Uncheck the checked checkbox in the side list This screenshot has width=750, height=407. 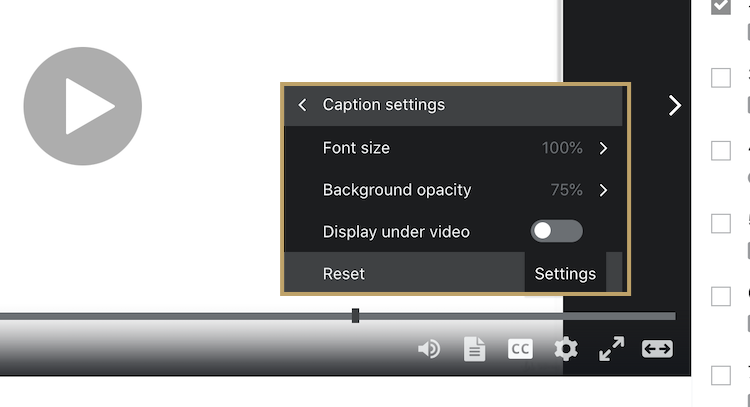[x=721, y=7]
